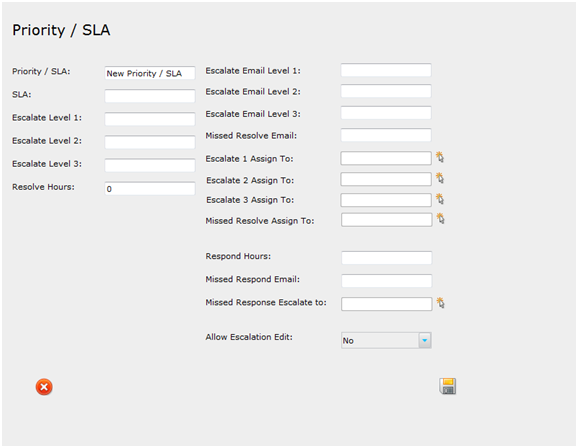Viewport: 578px width, 448px height.
Task: Click the Escalate Email Level 2 field
Action: point(386,91)
